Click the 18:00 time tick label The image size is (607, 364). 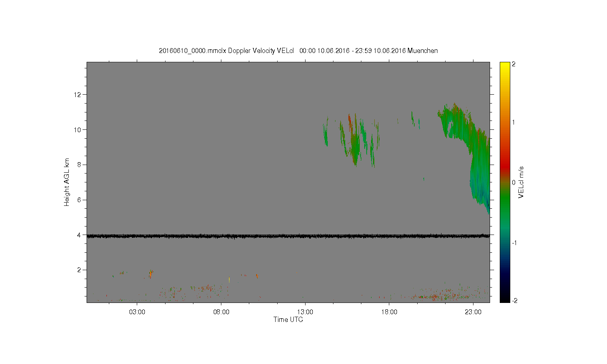tap(389, 312)
